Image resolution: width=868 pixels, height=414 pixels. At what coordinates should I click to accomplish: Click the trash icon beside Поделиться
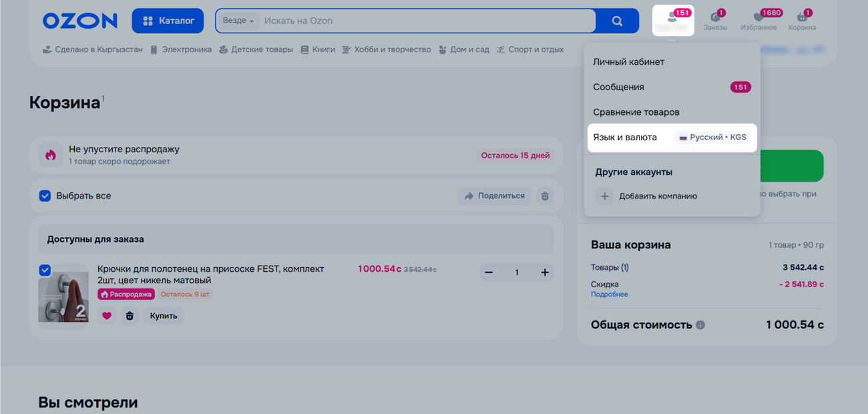(545, 196)
